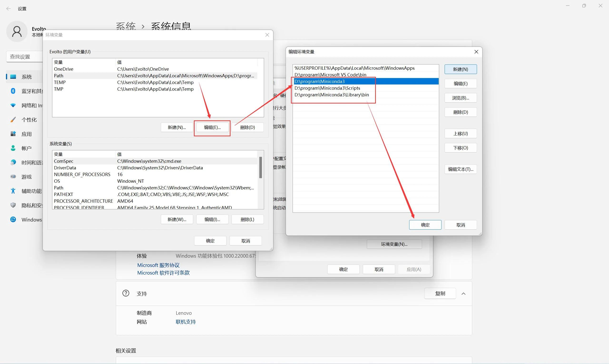609x364 pixels.
Task: Click the Apps icon in the sidebar
Action: pyautogui.click(x=13, y=134)
